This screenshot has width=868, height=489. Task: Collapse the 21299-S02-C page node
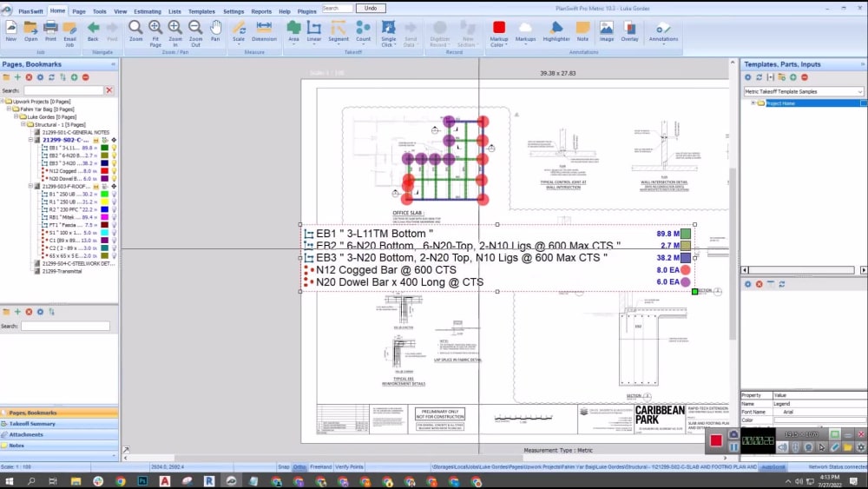pos(31,140)
